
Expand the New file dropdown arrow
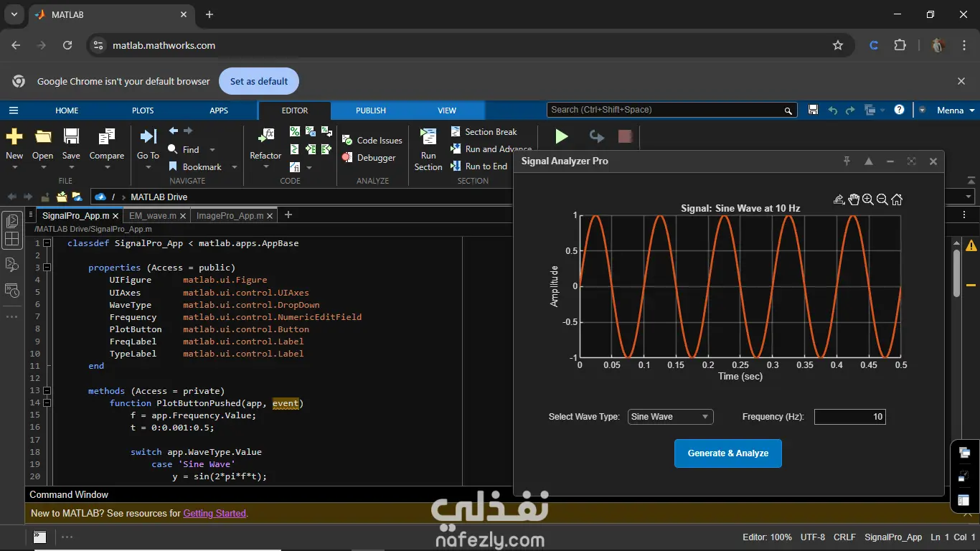coord(14,168)
